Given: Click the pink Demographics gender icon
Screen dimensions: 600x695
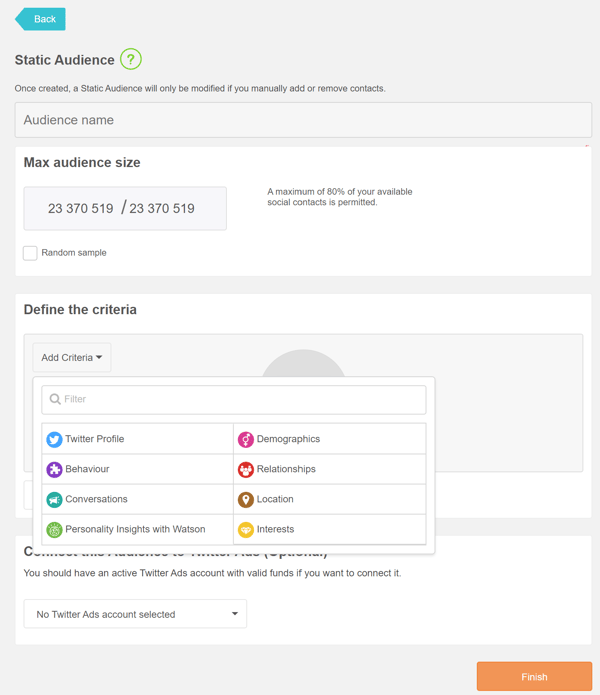Looking at the screenshot, I should pos(245,439).
